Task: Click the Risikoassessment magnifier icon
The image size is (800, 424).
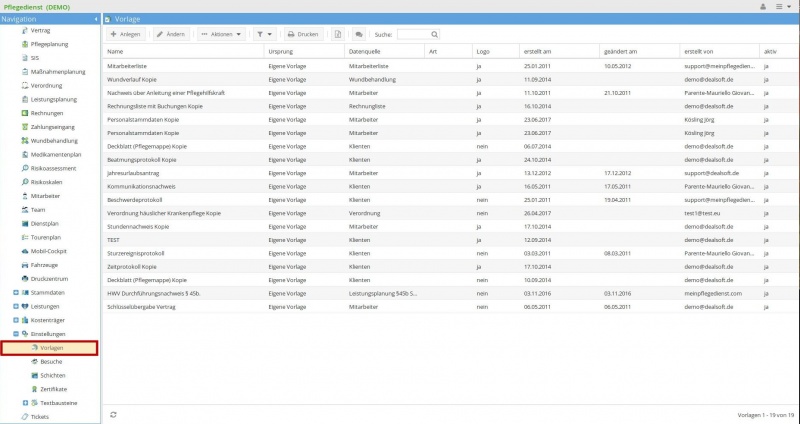Action: pos(25,168)
